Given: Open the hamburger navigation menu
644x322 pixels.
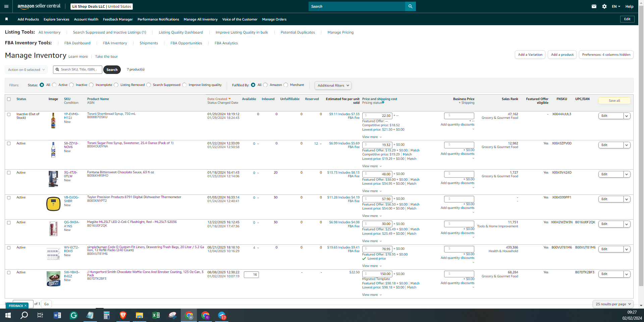Looking at the screenshot, I should [6, 6].
